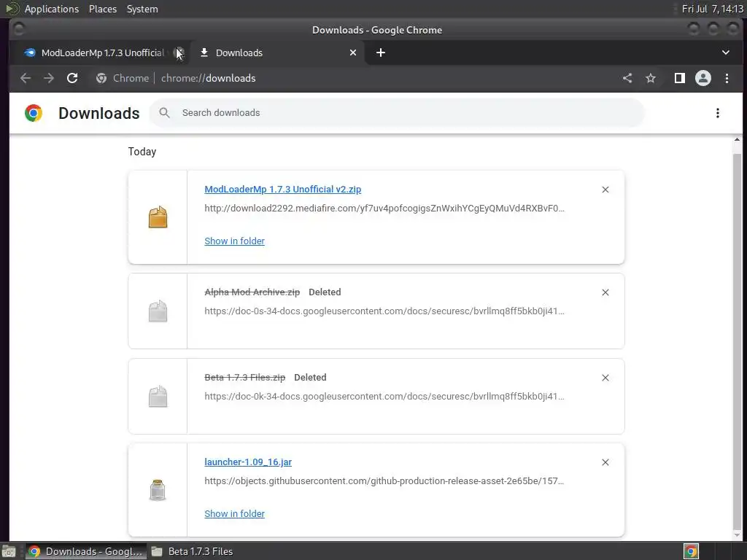Expand the tab search dropdown arrow
Screen dimensions: 747x560
click(725, 52)
